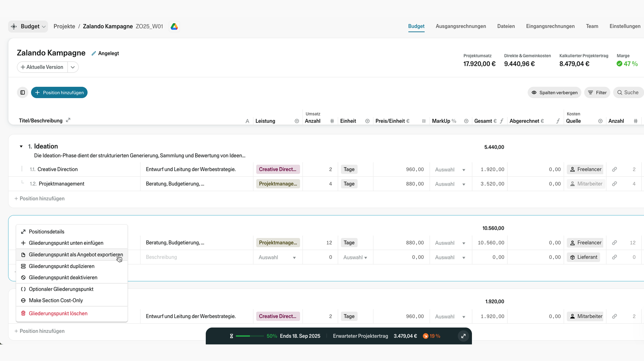Image resolution: width=644 pixels, height=361 pixels.
Task: Click the link icon in the 10.560,00 Freelancer row
Action: (x=615, y=243)
